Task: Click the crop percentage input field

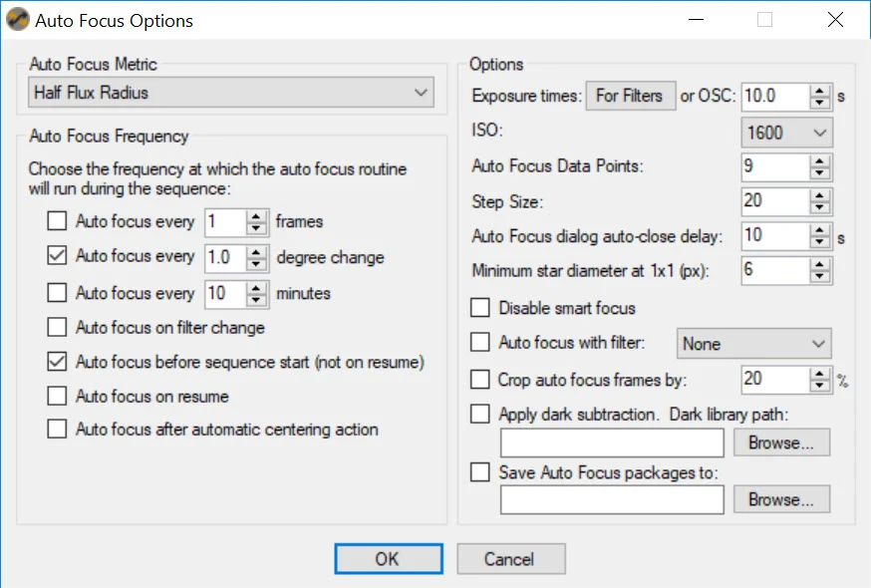Action: coord(776,380)
